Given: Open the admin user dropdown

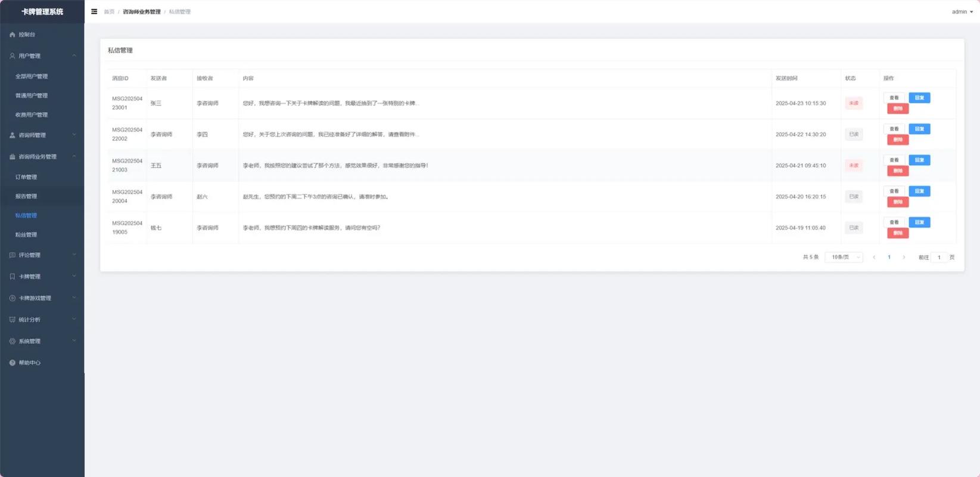Looking at the screenshot, I should 962,12.
